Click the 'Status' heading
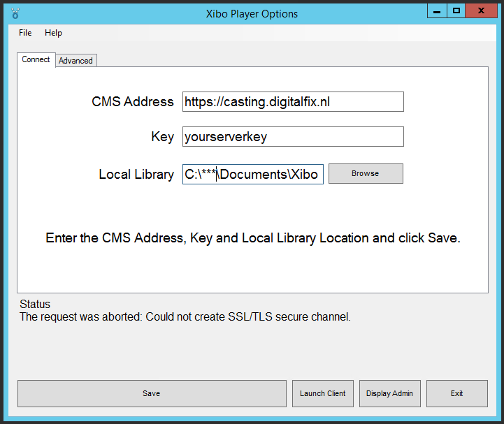Viewport: 504px width, 424px height. coord(35,304)
